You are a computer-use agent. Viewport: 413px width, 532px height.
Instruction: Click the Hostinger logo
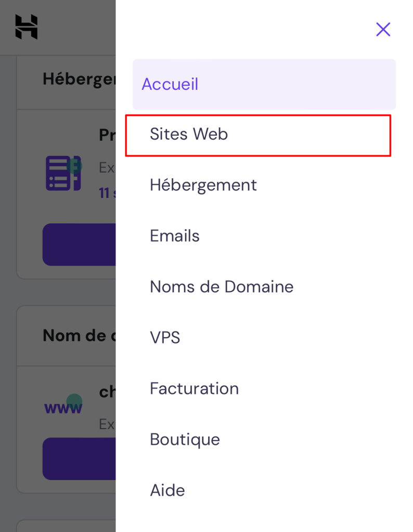tap(26, 27)
